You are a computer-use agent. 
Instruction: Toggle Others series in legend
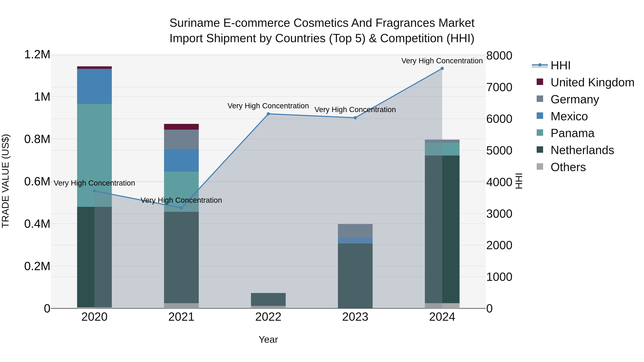561,167
